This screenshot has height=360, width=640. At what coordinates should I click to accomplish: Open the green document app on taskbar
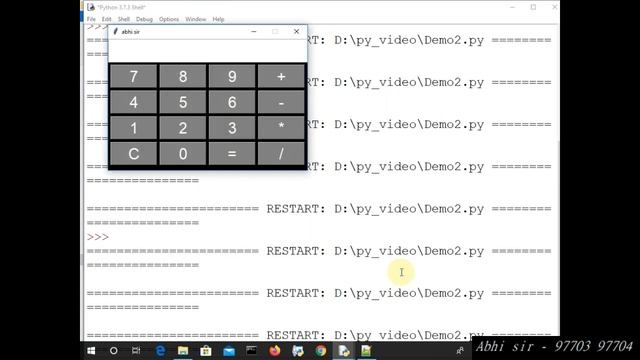[366, 351]
